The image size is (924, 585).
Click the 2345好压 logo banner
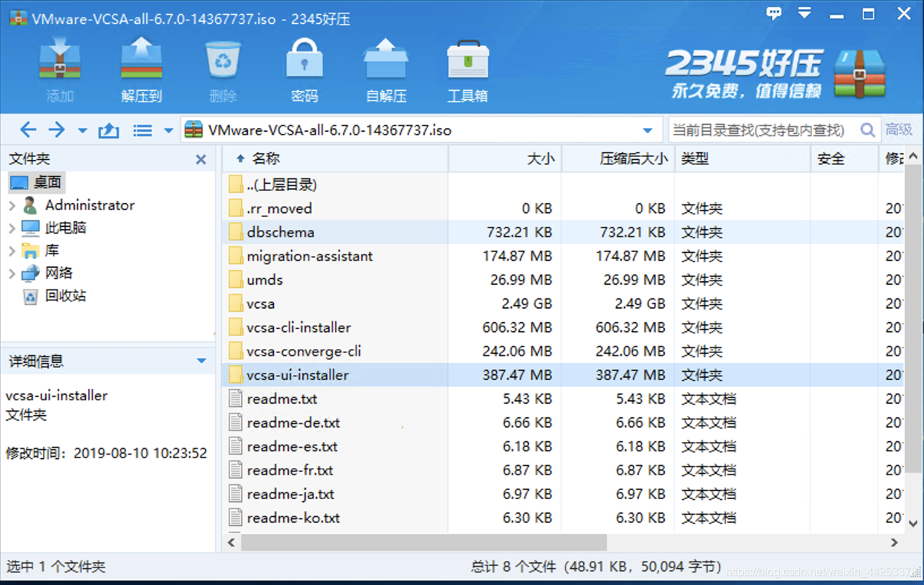pyautogui.click(x=775, y=73)
